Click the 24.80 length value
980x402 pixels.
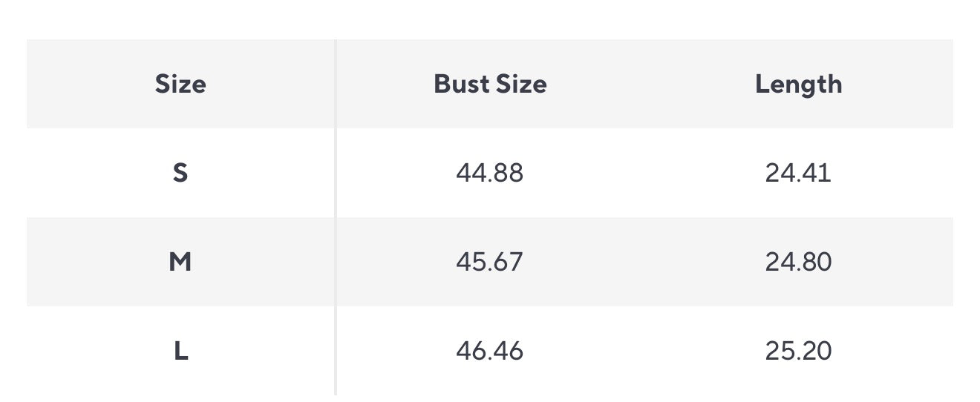tap(798, 262)
